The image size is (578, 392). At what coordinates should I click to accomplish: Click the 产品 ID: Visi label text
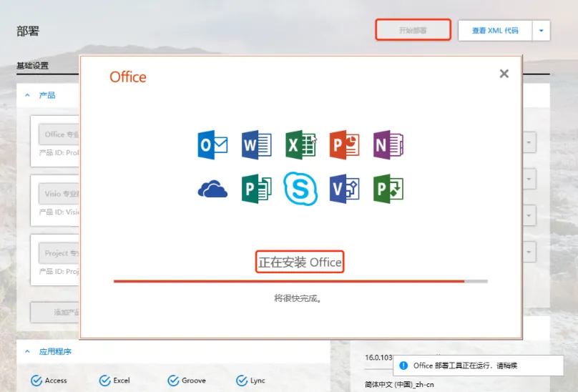point(59,212)
